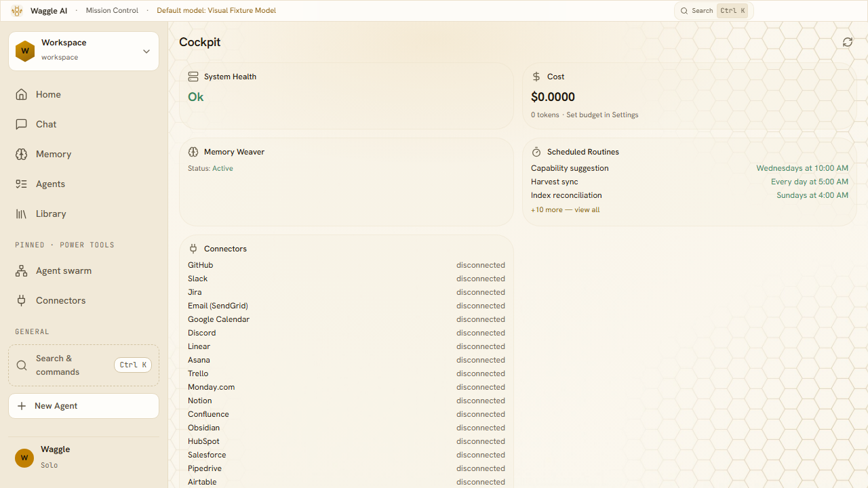This screenshot has width=868, height=488.
Task: Click the refresh icon beside Cockpit
Action: (x=848, y=42)
